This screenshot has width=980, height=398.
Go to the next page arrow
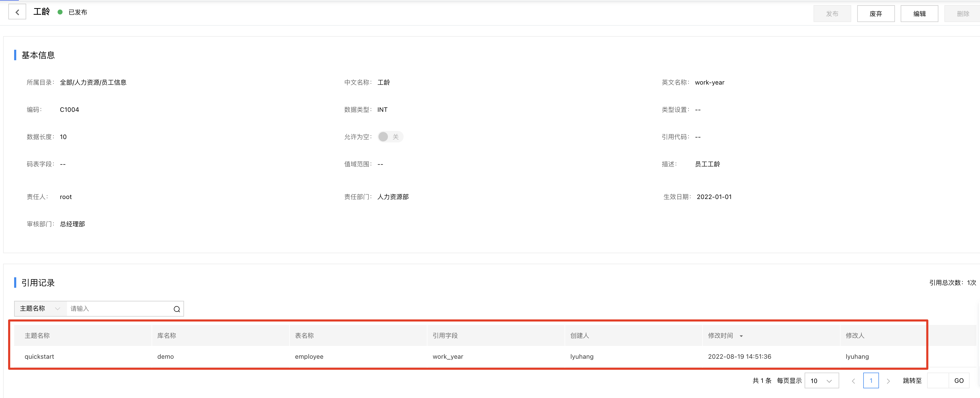pos(888,380)
